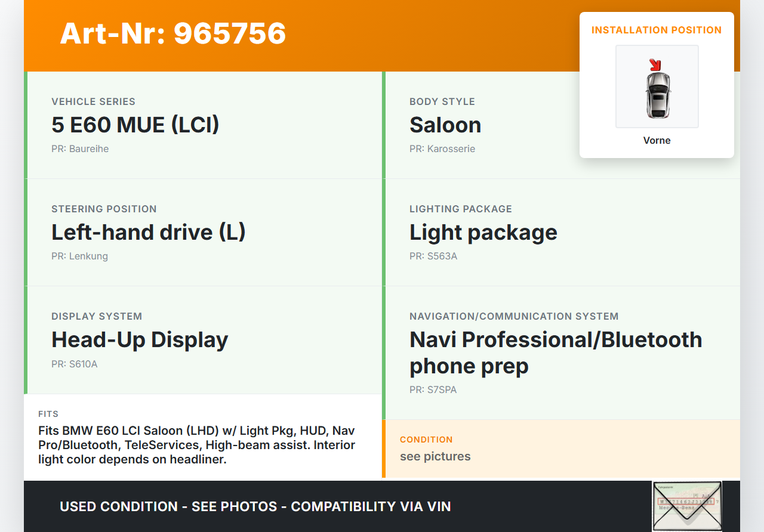Click the PR: S7SPA code
This screenshot has height=532, width=764.
point(433,390)
